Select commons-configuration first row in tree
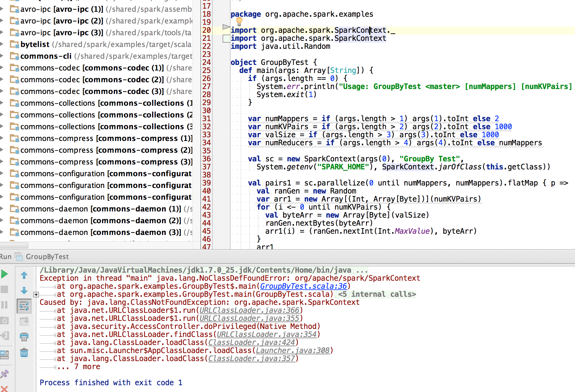 (x=96, y=173)
